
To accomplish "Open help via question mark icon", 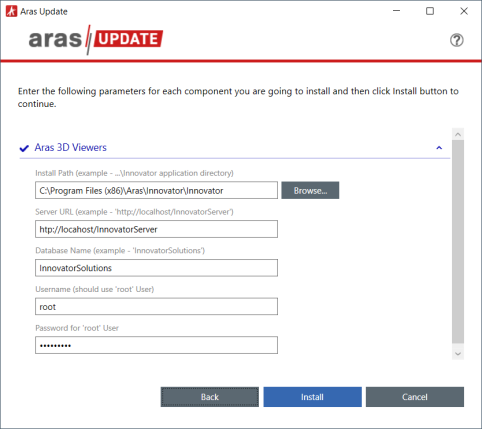I will [x=456, y=40].
